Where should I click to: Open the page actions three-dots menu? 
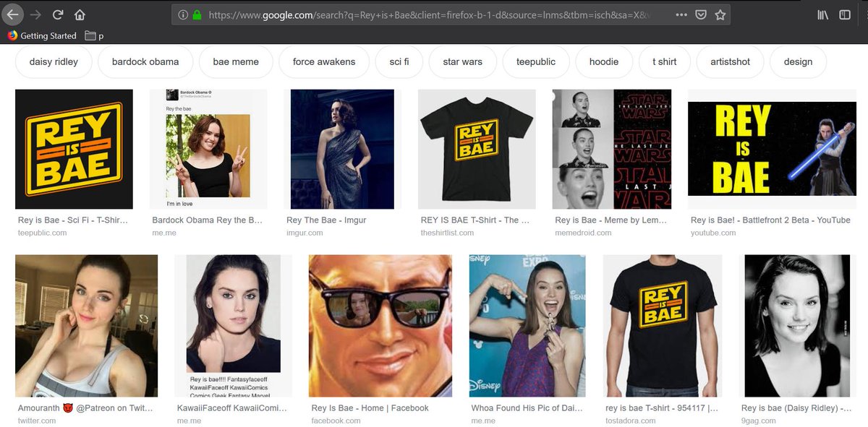coord(681,14)
